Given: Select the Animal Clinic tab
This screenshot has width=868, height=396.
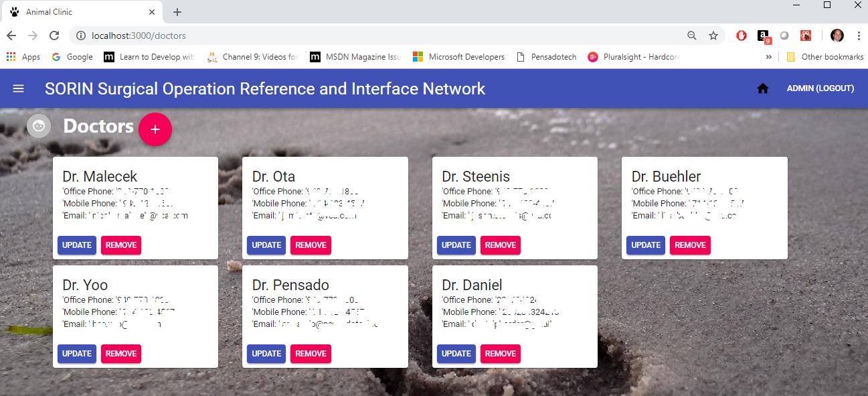Looking at the screenshot, I should pos(80,12).
